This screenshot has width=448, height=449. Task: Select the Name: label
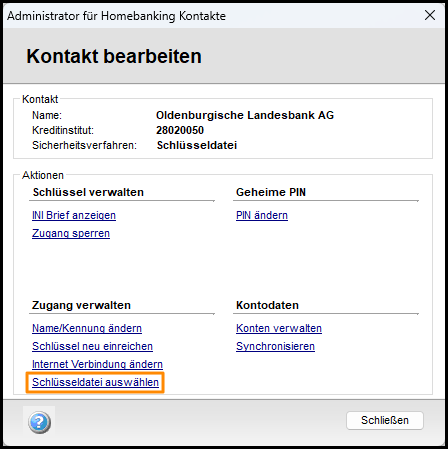click(x=47, y=115)
